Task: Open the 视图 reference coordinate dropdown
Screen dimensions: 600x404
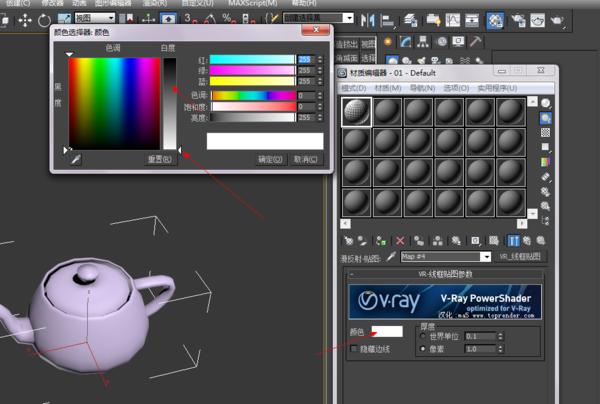Action: [95, 18]
